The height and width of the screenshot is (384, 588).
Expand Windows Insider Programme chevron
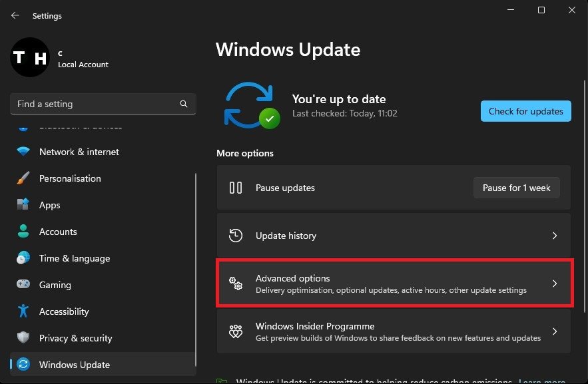(554, 331)
